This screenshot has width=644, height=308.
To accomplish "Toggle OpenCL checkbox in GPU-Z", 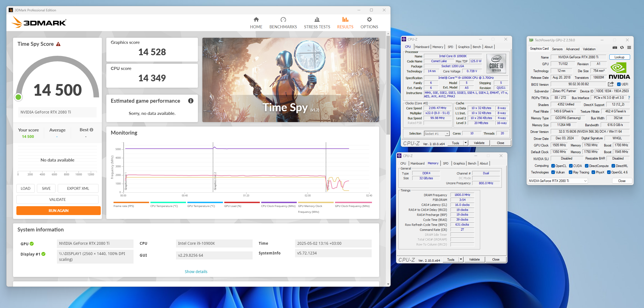I will 553,166.
